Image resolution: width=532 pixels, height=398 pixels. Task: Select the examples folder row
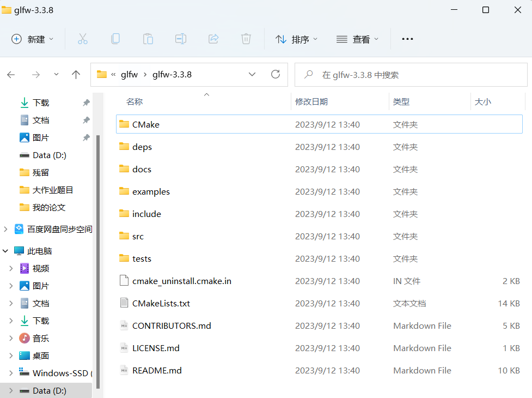tap(319, 191)
